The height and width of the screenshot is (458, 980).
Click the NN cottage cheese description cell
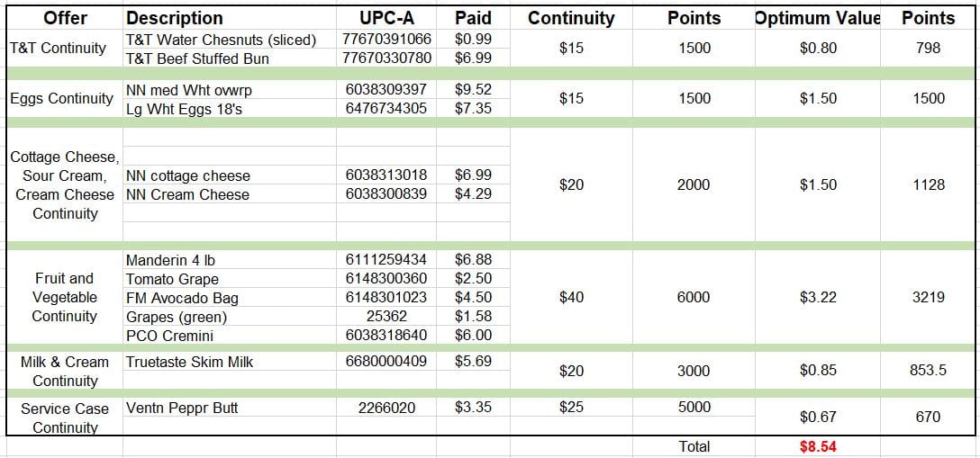188,175
